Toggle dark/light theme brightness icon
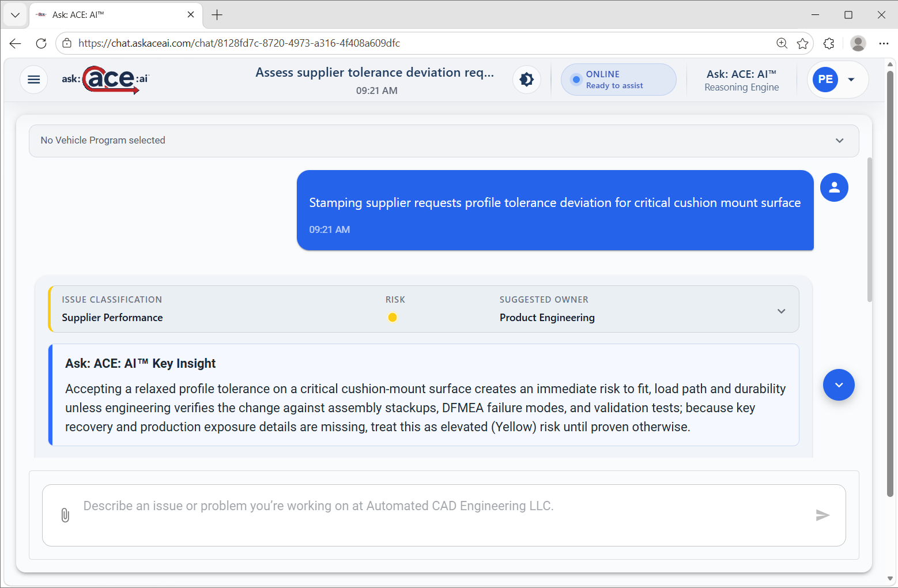The width and height of the screenshot is (898, 588). [527, 80]
